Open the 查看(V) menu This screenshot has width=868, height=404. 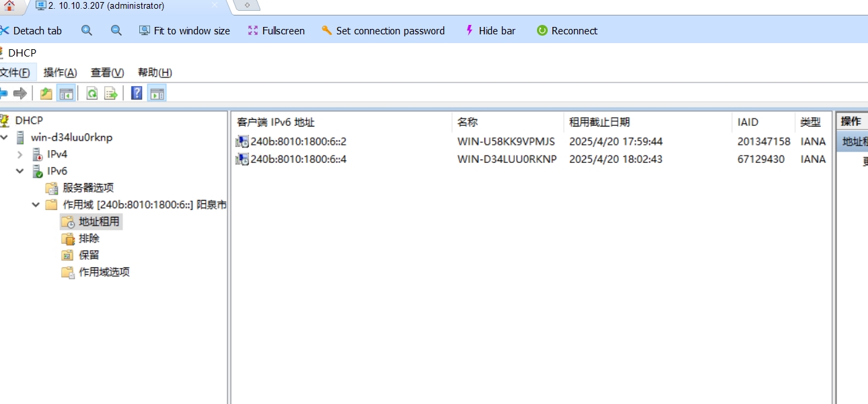tap(107, 73)
